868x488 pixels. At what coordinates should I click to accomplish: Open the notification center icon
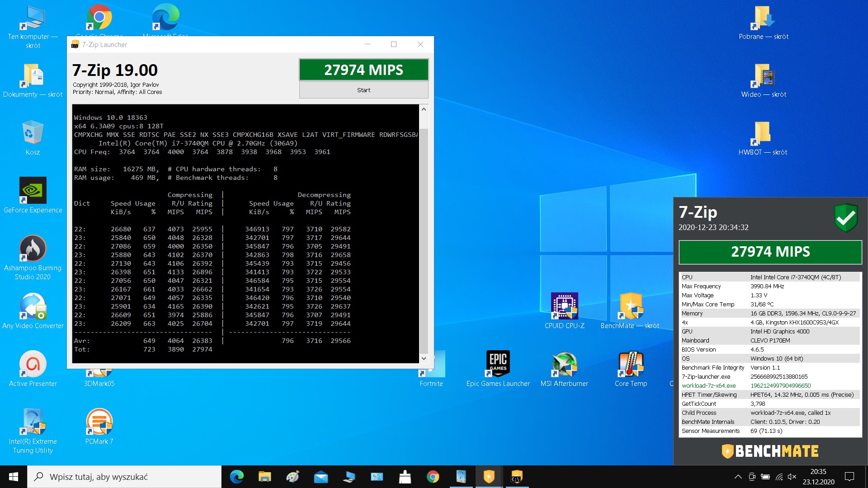point(849,477)
